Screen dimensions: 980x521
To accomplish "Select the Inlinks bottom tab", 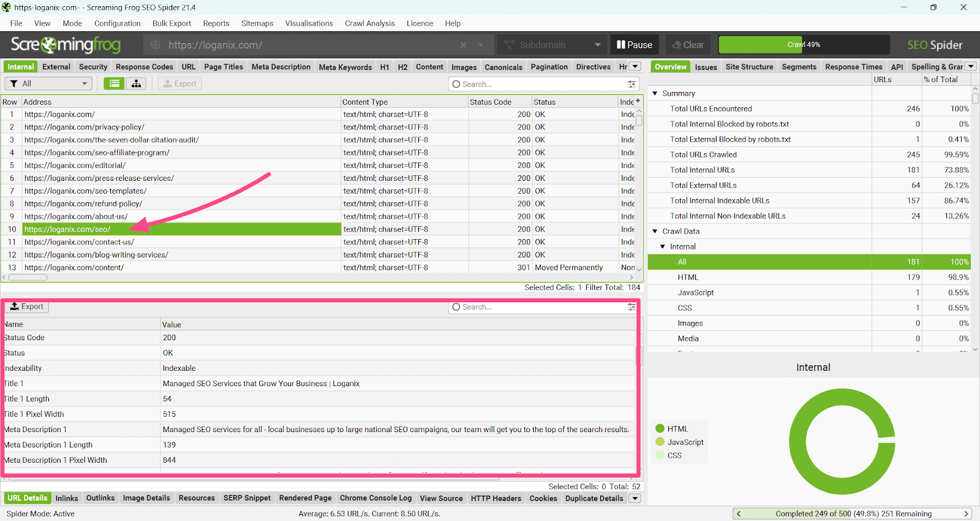I will coord(67,498).
